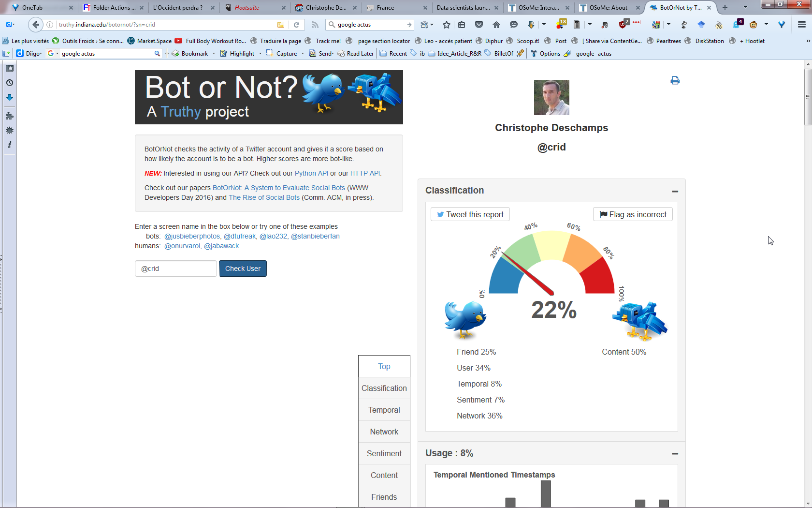Click the folder icon in the address bar
Image resolution: width=812 pixels, height=508 pixels.
(x=280, y=25)
